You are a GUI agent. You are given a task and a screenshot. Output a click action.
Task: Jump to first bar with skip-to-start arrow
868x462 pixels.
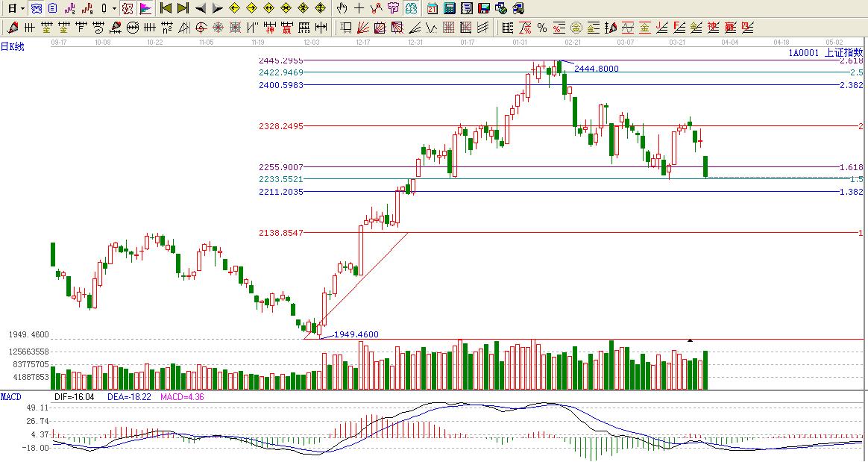click(x=166, y=9)
